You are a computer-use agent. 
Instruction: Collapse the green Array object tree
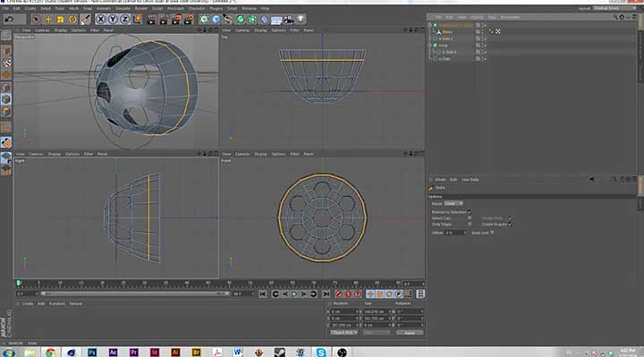click(430, 46)
